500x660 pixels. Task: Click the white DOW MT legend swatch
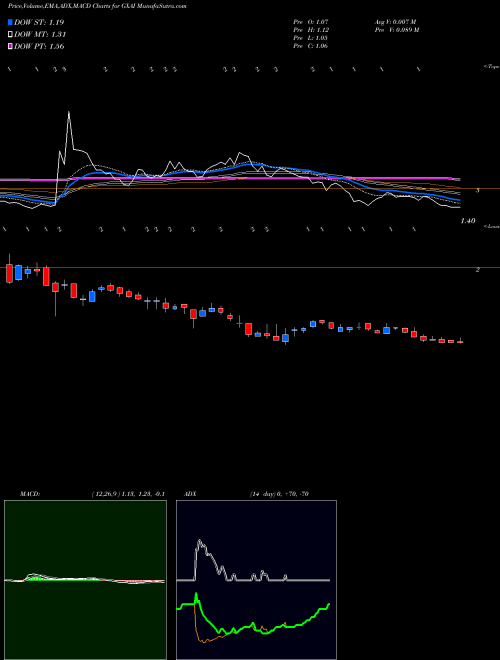point(10,34)
